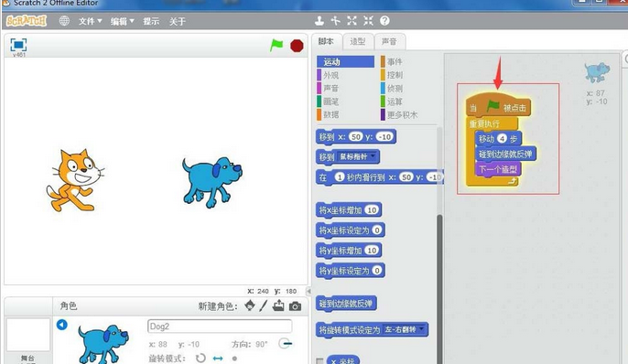Click the back arrow next to Dog2 sprite

tap(61, 325)
